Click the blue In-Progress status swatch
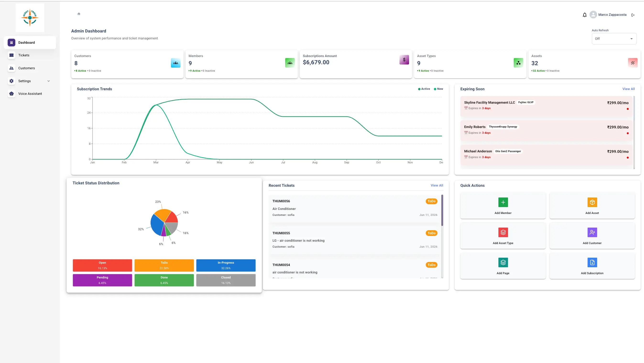 tap(226, 265)
